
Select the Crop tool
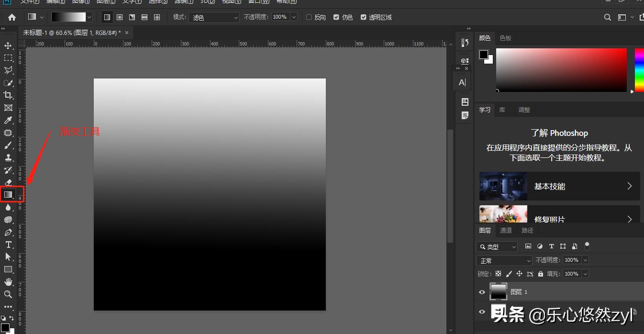coord(8,95)
